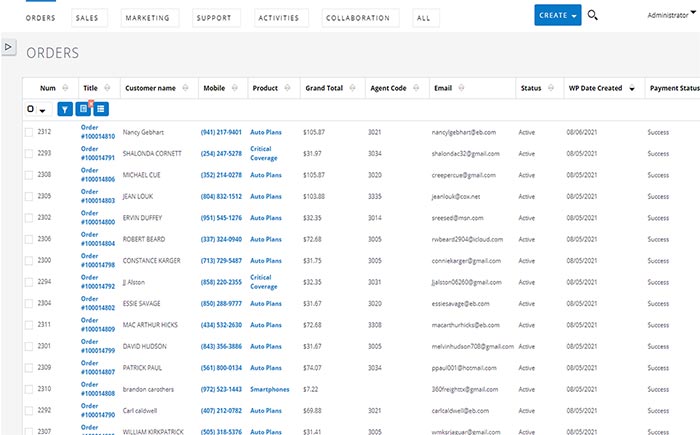Sort by the Grand Total sort icon
700x435 pixels.
(352, 88)
